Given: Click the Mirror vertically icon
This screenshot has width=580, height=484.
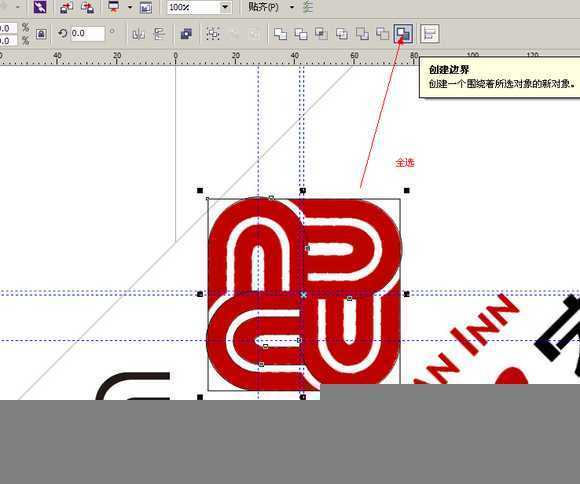Looking at the screenshot, I should pos(159,34).
